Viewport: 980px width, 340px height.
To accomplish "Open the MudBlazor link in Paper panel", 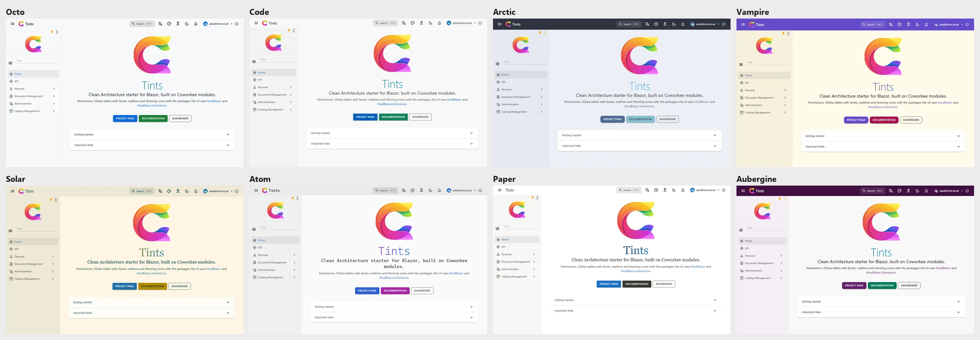I will coord(698,267).
